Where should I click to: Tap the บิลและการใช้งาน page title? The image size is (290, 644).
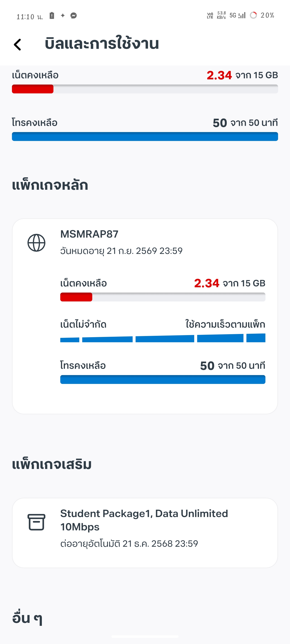pyautogui.click(x=102, y=44)
